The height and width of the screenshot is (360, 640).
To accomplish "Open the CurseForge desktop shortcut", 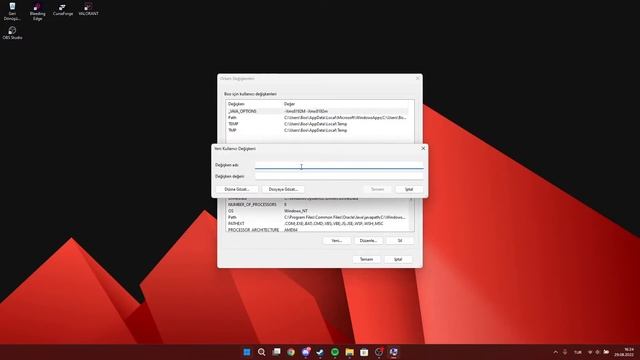I will point(62,9).
